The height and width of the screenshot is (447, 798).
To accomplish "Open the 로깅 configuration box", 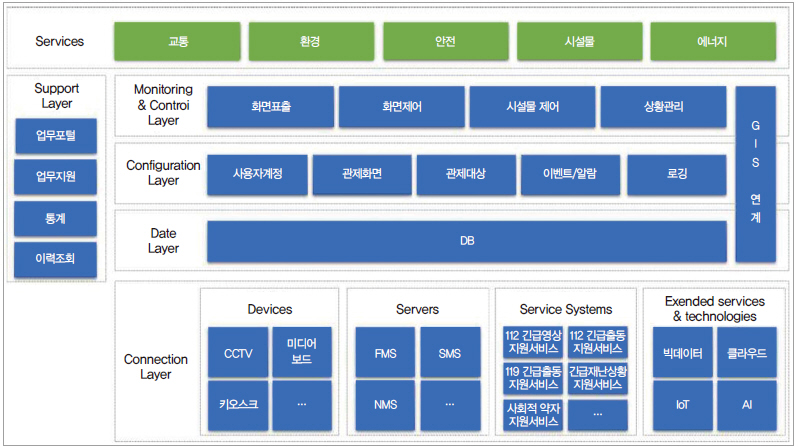I will tap(676, 174).
